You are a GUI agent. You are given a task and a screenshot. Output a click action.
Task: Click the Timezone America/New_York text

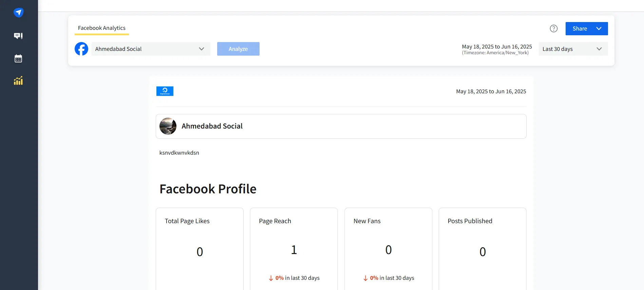(495, 53)
